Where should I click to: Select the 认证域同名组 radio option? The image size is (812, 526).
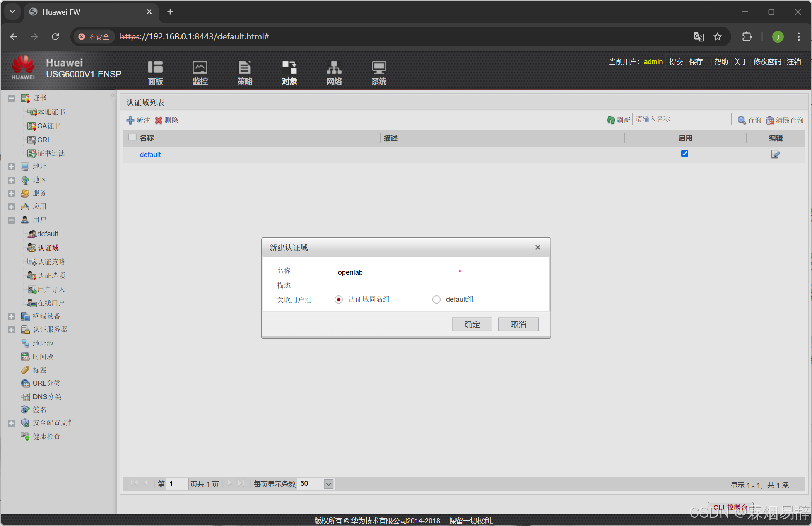click(339, 300)
